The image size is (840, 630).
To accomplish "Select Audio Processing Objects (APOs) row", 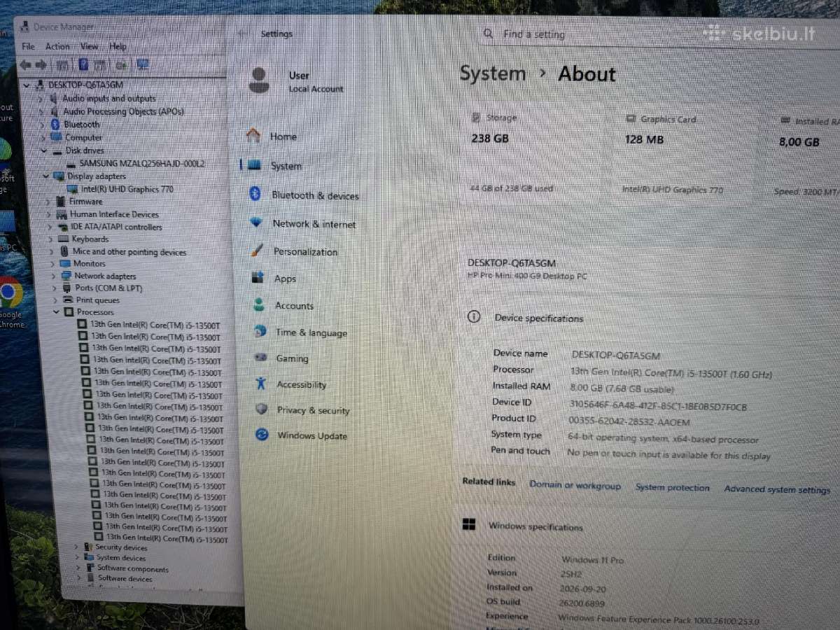I will 123,111.
